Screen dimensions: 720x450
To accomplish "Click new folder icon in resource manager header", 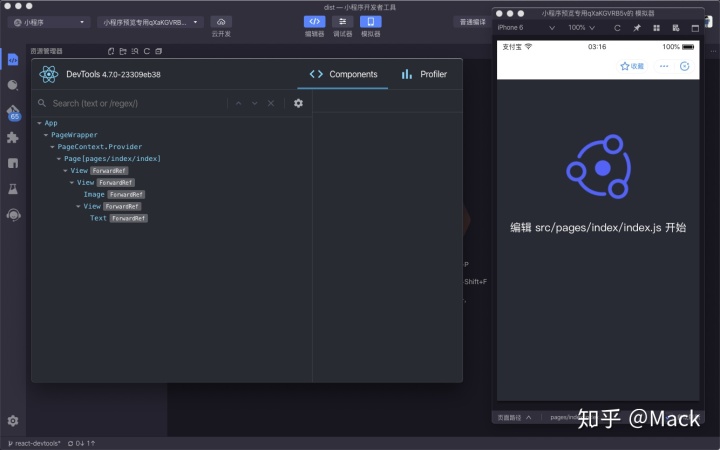I will pyautogui.click(x=123, y=51).
